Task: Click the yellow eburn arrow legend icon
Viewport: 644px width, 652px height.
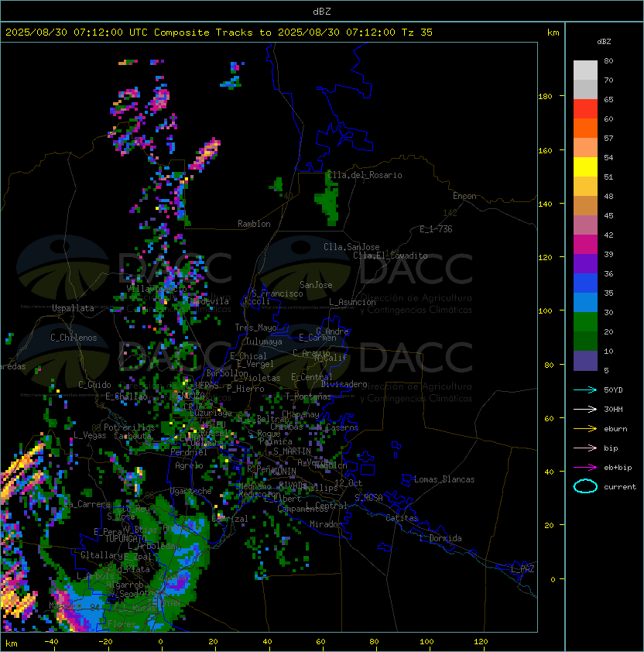Action: 585,429
